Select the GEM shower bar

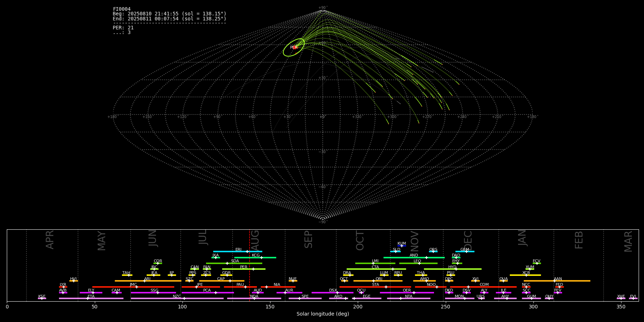tap(465, 252)
